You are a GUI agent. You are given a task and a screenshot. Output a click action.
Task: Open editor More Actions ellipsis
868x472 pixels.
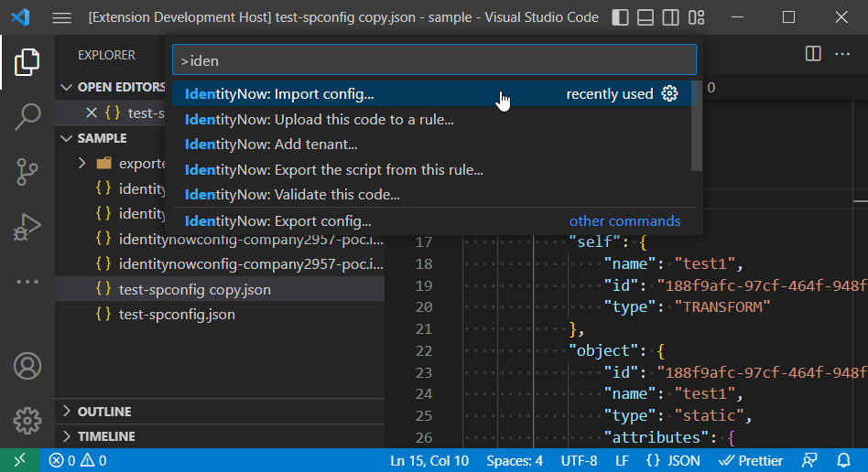click(x=842, y=54)
